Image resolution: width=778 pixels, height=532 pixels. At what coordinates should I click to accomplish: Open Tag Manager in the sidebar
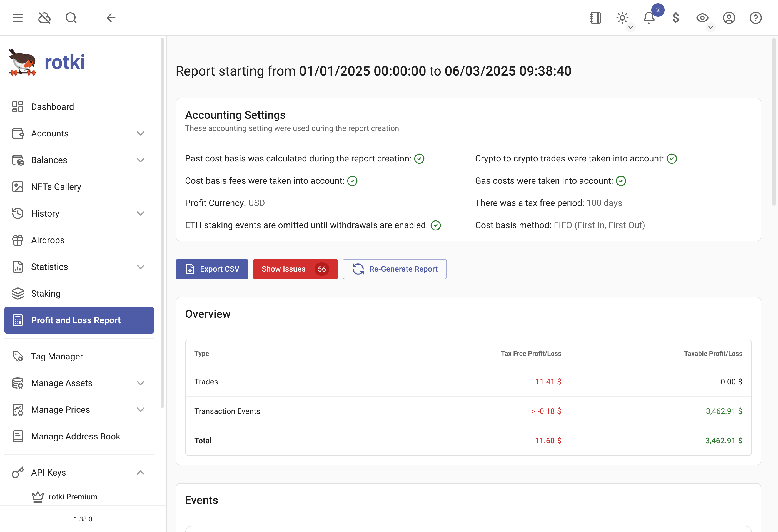point(79,356)
